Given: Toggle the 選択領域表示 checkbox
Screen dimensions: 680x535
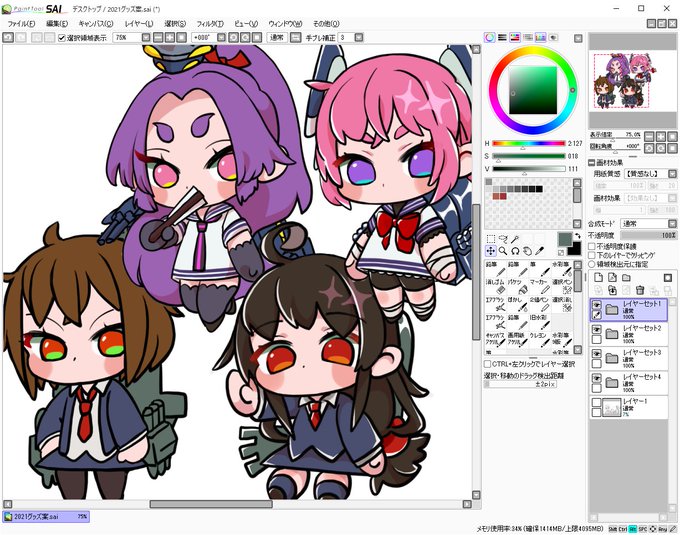Looking at the screenshot, I should (62, 38).
